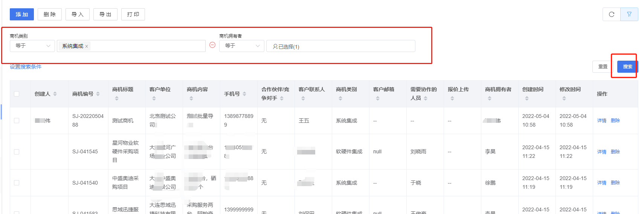This screenshot has width=644, height=214.
Task: Click the 重置 button
Action: coord(603,67)
